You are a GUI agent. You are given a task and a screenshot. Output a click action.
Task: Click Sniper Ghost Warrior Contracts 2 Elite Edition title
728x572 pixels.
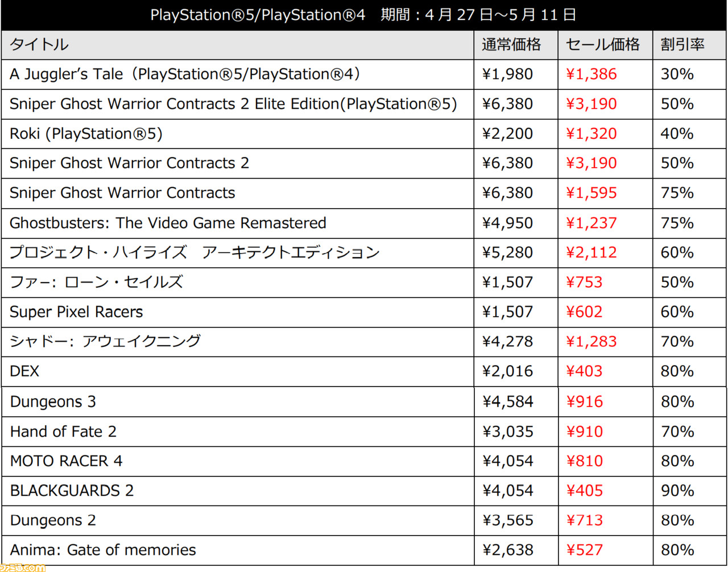(x=233, y=104)
